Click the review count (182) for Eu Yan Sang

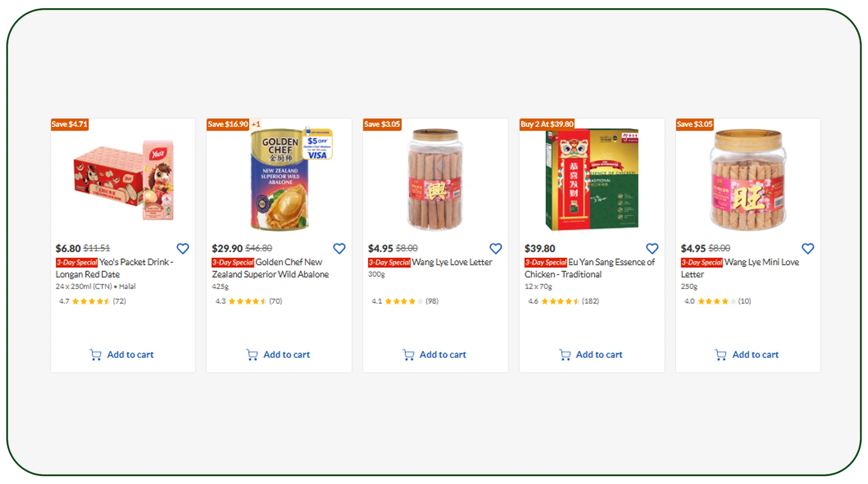click(590, 301)
